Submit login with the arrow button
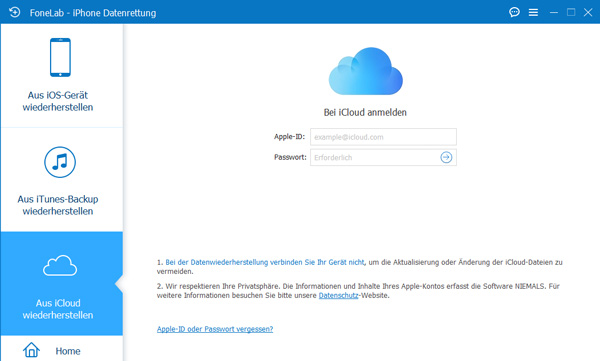 (x=446, y=157)
